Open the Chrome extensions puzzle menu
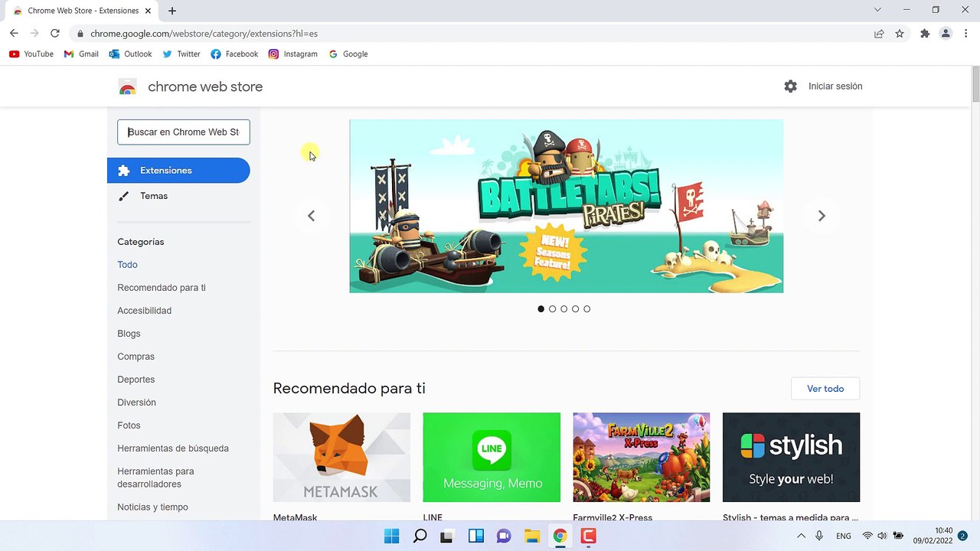 pyautogui.click(x=925, y=34)
